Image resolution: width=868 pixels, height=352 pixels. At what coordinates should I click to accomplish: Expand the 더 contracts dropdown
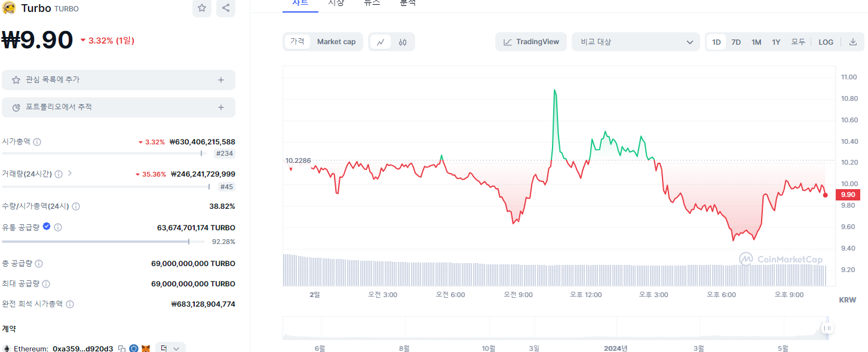coord(170,348)
